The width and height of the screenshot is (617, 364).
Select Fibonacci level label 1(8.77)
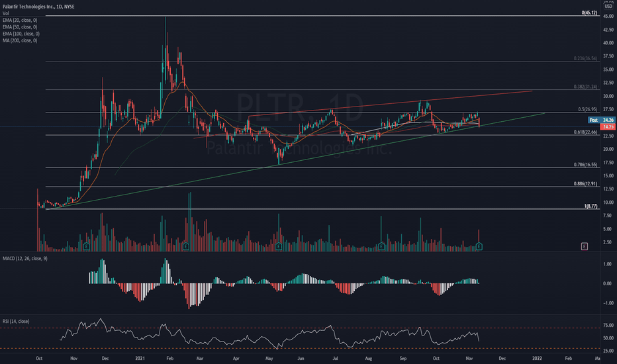[591, 206]
